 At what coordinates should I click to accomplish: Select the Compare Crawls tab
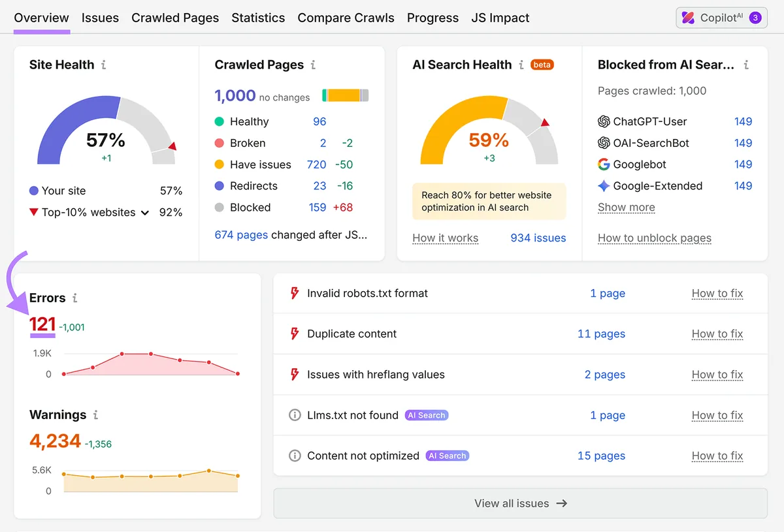[346, 18]
